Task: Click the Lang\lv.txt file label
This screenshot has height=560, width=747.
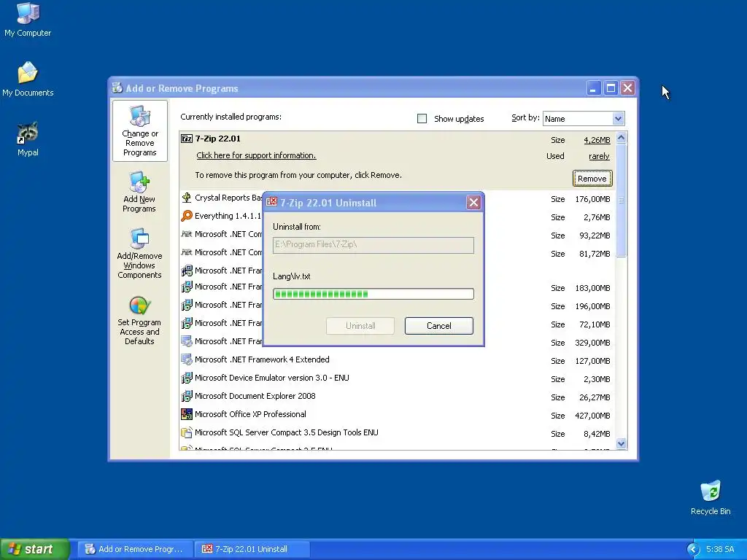Action: pos(292,276)
